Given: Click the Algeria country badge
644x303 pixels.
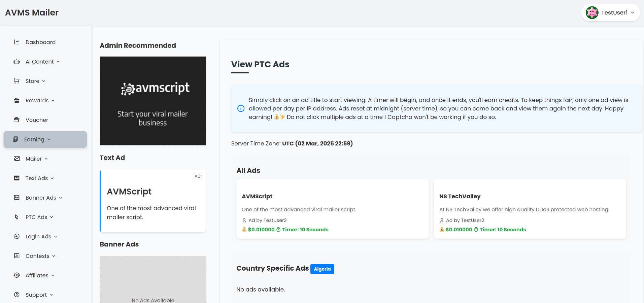Looking at the screenshot, I should [x=322, y=269].
